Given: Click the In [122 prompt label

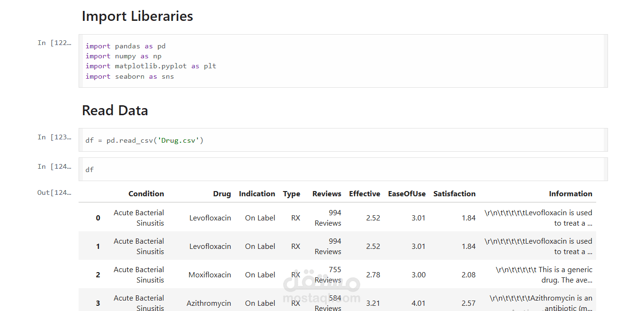Looking at the screenshot, I should (54, 43).
